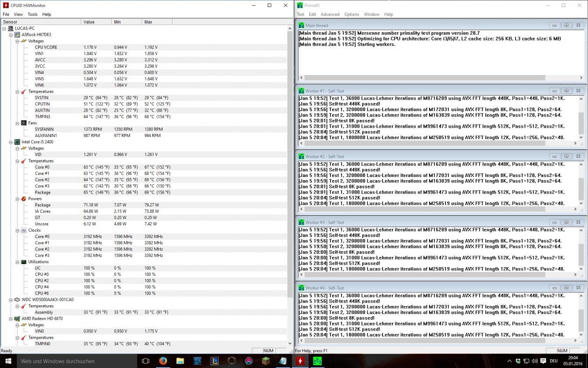Collapse the Clocks node
The image size is (588, 368).
18,230
